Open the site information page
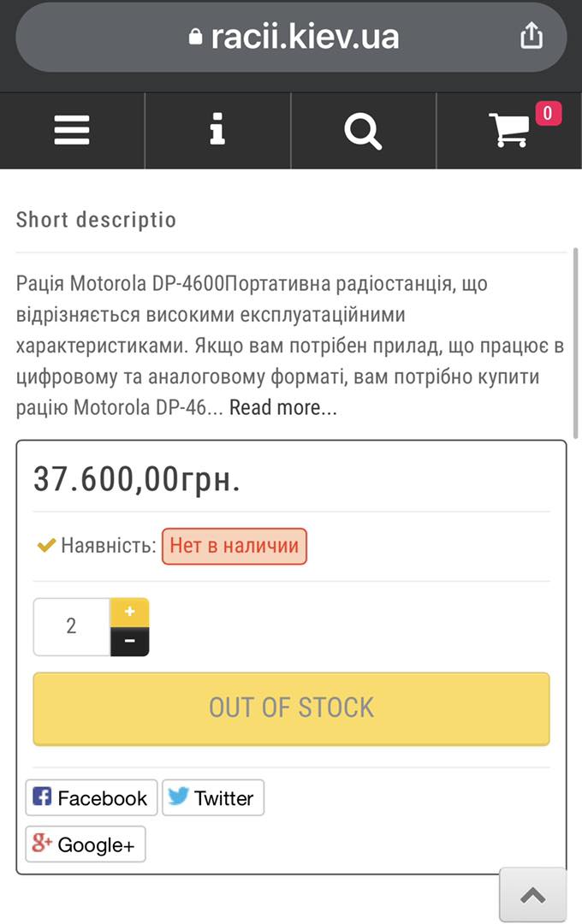582x924 pixels. point(217,130)
